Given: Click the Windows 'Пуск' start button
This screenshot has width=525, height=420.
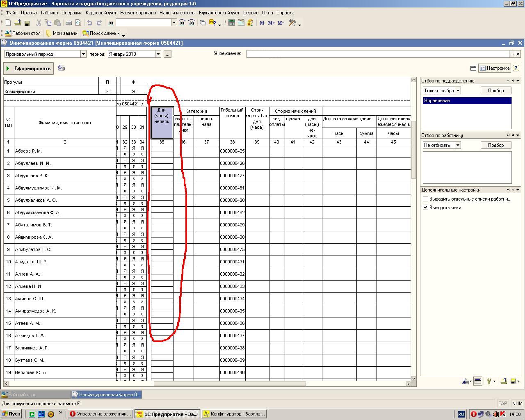Looking at the screenshot, I should pos(11,414).
